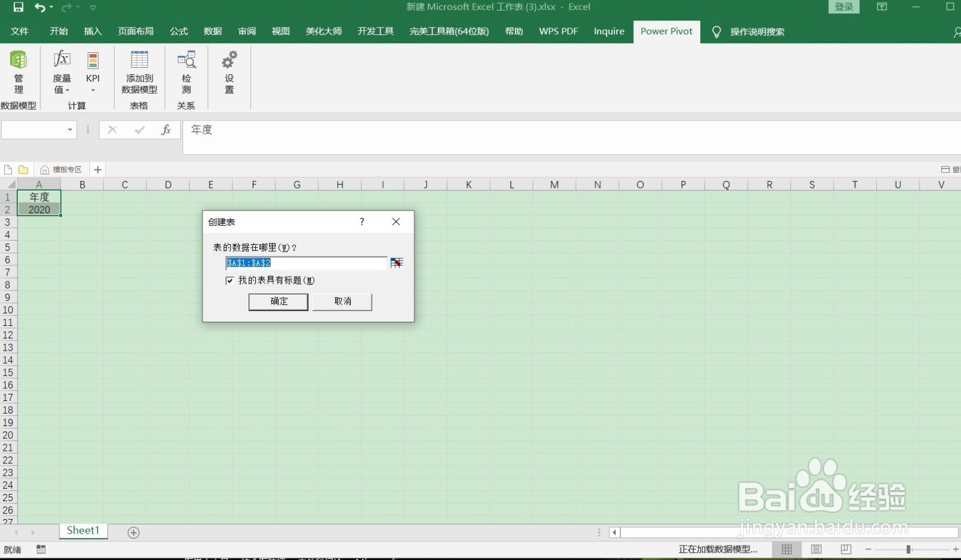Switch to the 开始 (Home) tab
Viewport: 961px width, 560px height.
coord(59,31)
